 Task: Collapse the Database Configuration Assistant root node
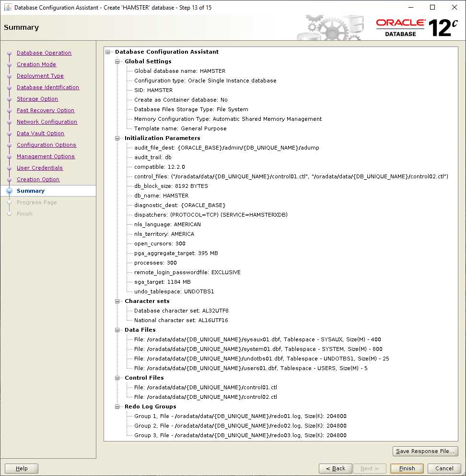point(108,52)
